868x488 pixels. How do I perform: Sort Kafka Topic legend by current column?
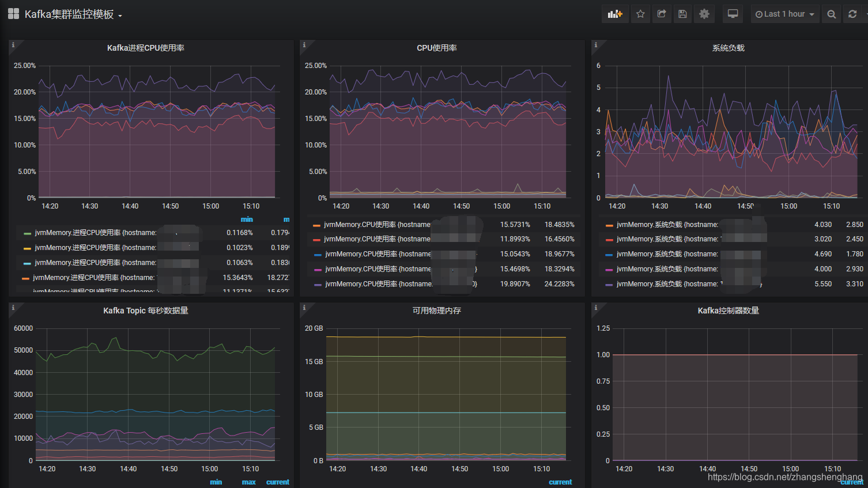[278, 482]
